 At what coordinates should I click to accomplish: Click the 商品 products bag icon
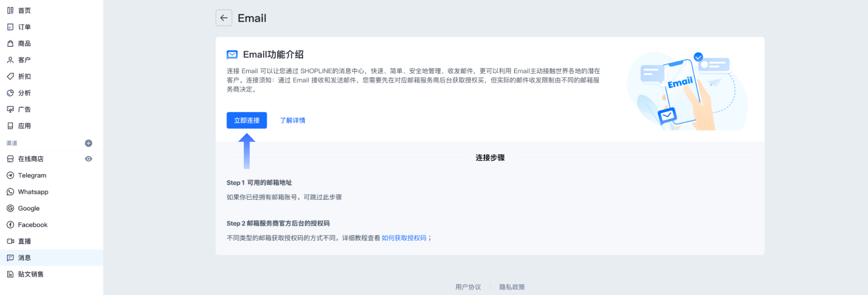pos(10,43)
